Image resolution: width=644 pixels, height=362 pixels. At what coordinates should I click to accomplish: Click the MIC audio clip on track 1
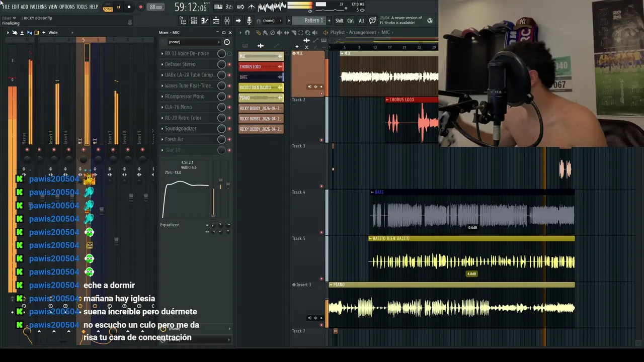point(389,73)
